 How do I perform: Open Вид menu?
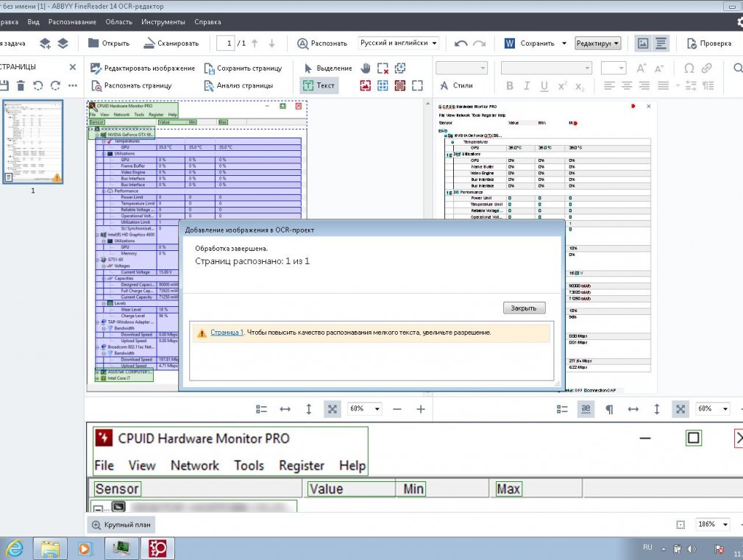(x=33, y=22)
